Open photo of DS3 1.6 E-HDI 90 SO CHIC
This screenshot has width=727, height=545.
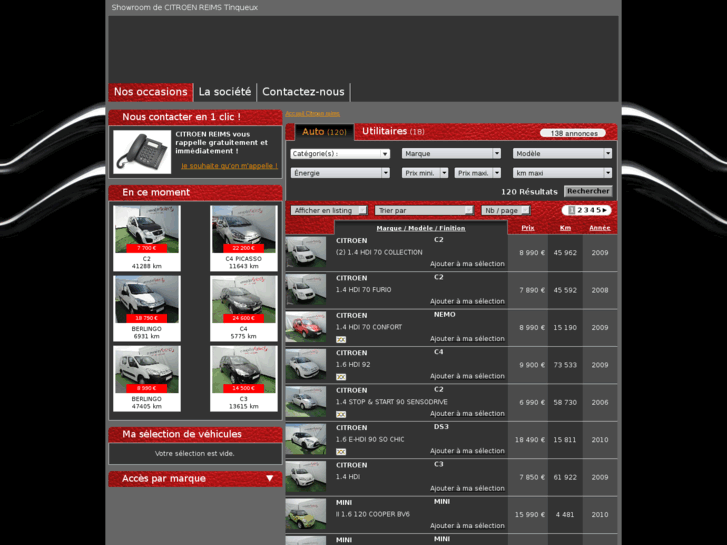point(306,439)
